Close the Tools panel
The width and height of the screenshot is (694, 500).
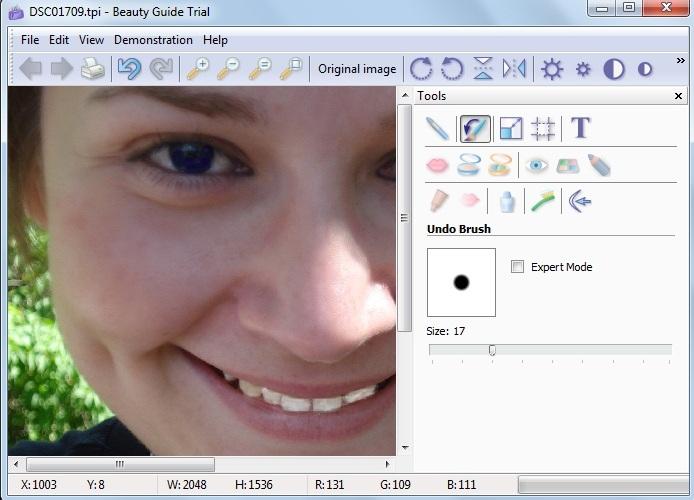pos(679,96)
